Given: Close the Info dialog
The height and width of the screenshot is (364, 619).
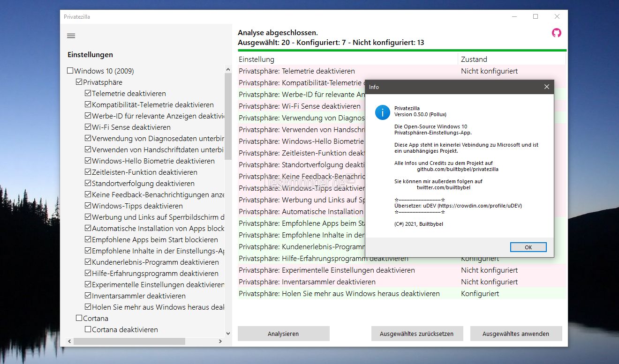Looking at the screenshot, I should tap(546, 87).
